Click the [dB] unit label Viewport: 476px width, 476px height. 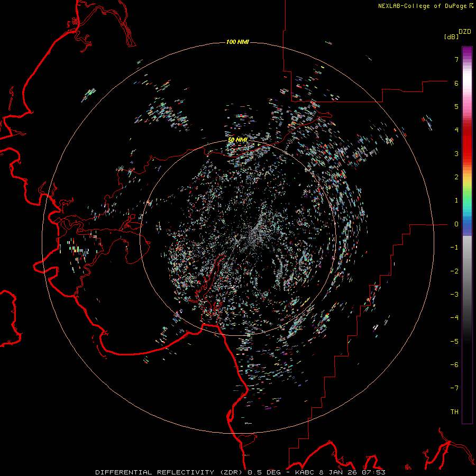tap(451, 36)
